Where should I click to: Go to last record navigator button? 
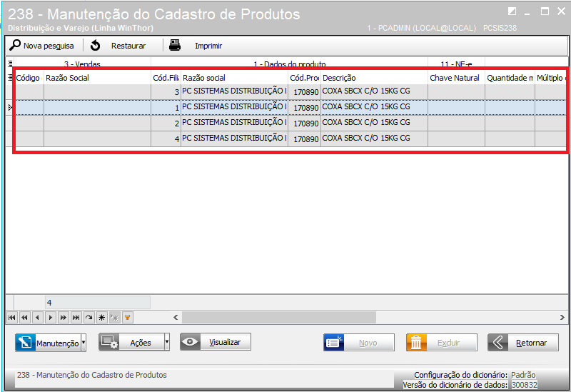tap(76, 318)
